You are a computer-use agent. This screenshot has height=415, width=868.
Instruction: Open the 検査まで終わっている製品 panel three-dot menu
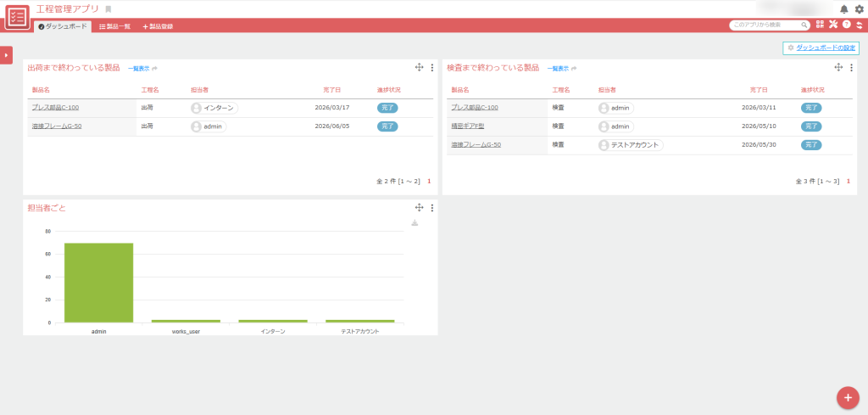point(851,68)
